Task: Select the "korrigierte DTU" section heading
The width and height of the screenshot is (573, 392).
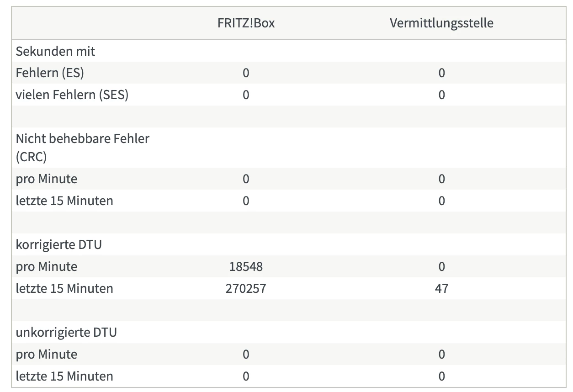Action: tap(58, 244)
